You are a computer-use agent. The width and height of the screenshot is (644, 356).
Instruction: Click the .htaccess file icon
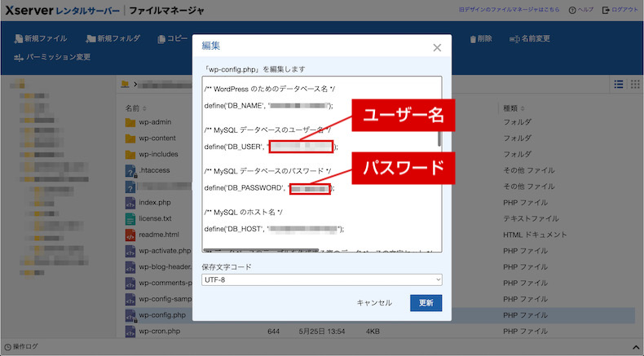tap(130, 171)
